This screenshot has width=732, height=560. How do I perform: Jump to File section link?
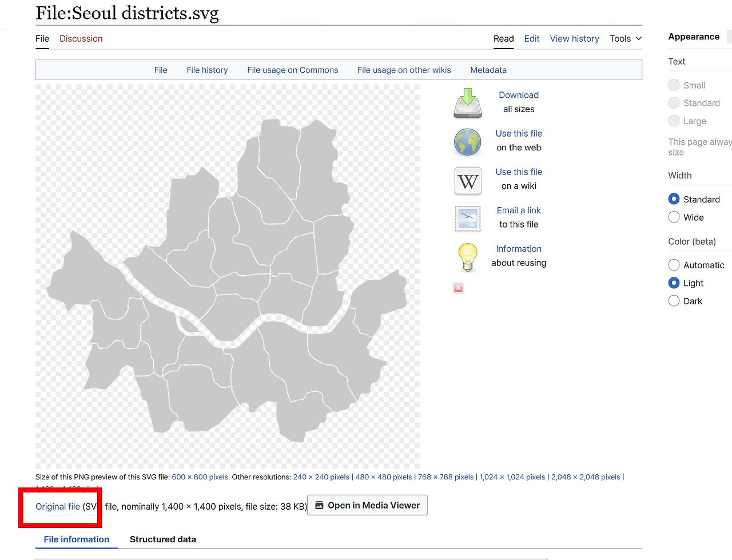tap(161, 70)
